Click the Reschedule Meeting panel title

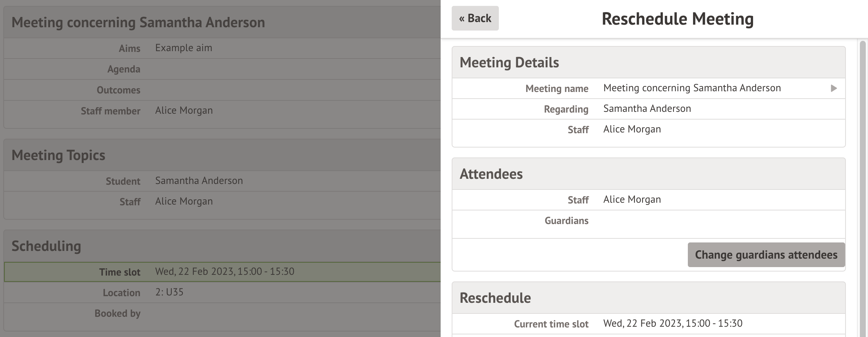click(678, 19)
